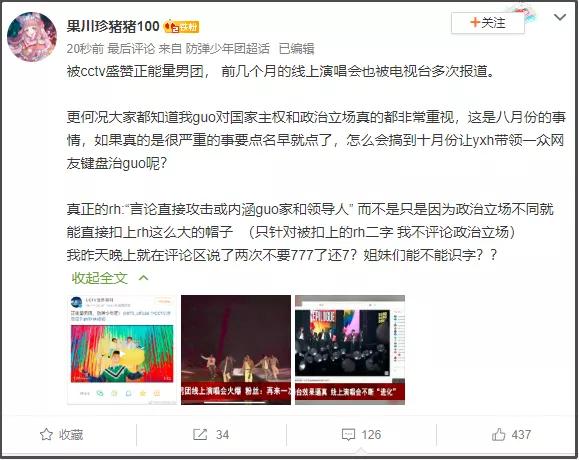This screenshot has height=460, width=579.
Task: Like the post with thumbs-up icon
Action: point(498,434)
